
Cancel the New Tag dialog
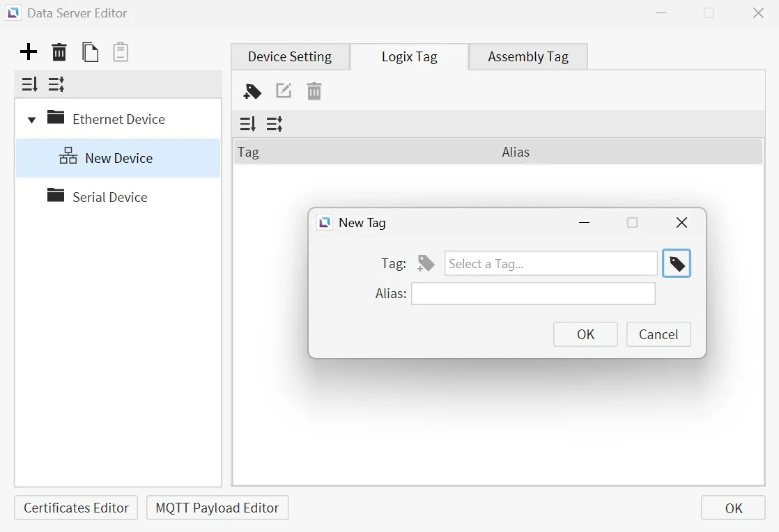[658, 334]
